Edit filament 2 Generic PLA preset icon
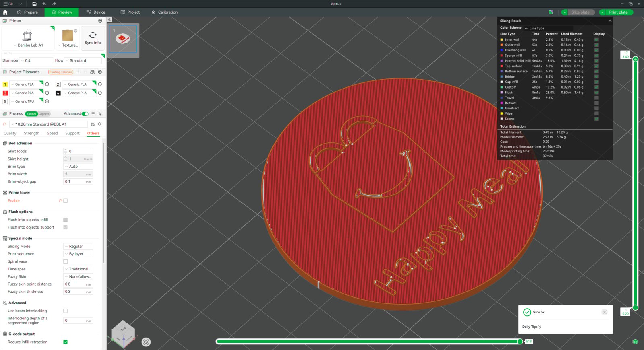Screen dimensions: 644x350 click(100, 84)
